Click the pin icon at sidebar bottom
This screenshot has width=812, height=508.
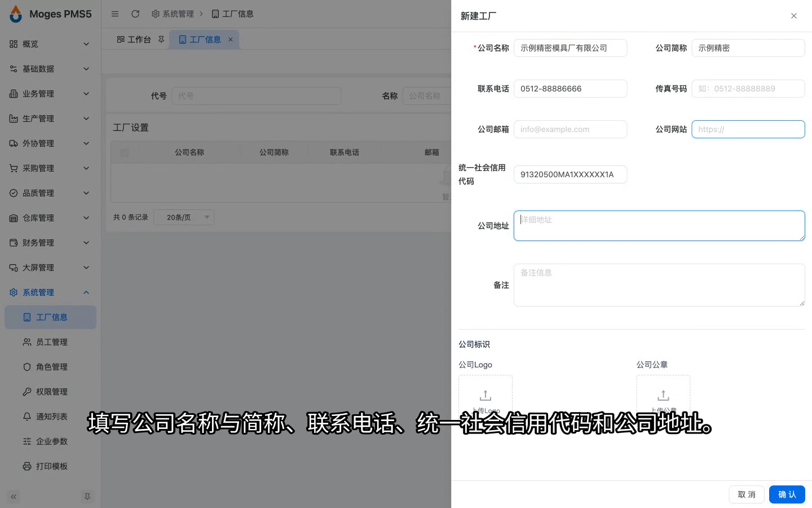tap(87, 497)
